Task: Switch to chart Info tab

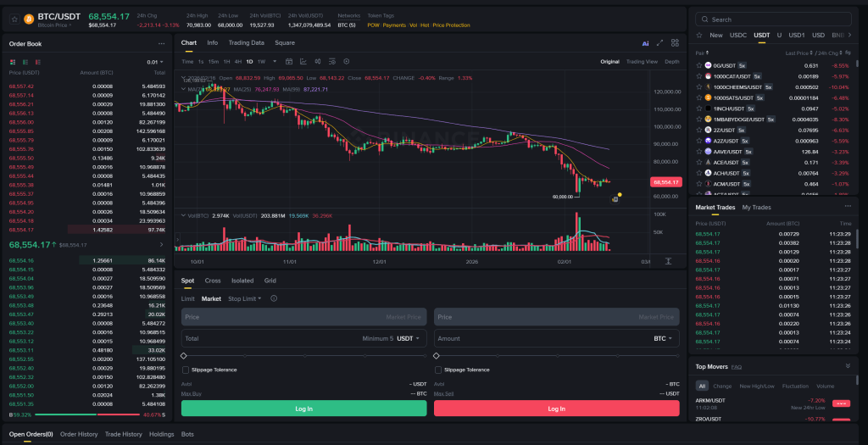Action: (x=213, y=42)
